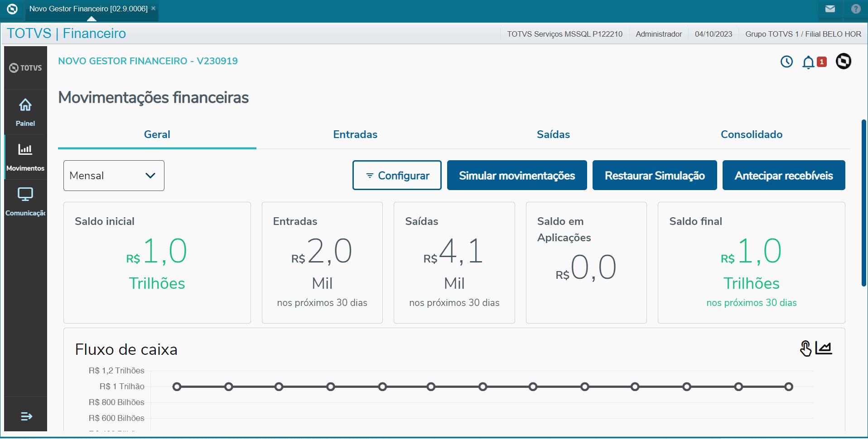Click Restaurar Simulação button
This screenshot has width=868, height=439.
point(655,175)
